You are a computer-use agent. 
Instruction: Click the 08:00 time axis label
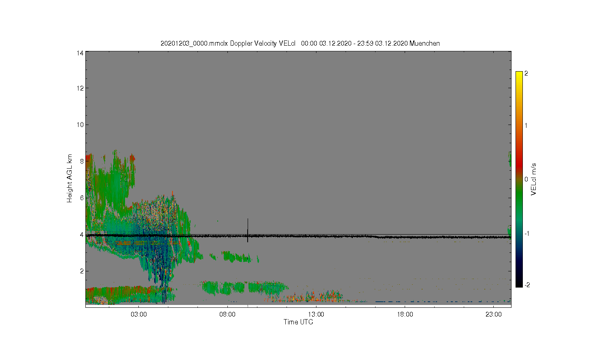point(227,315)
